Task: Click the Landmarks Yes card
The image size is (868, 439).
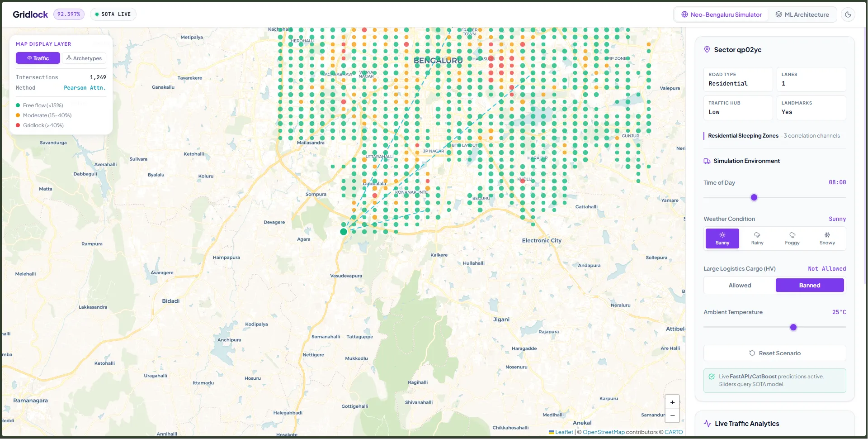Action: point(811,108)
